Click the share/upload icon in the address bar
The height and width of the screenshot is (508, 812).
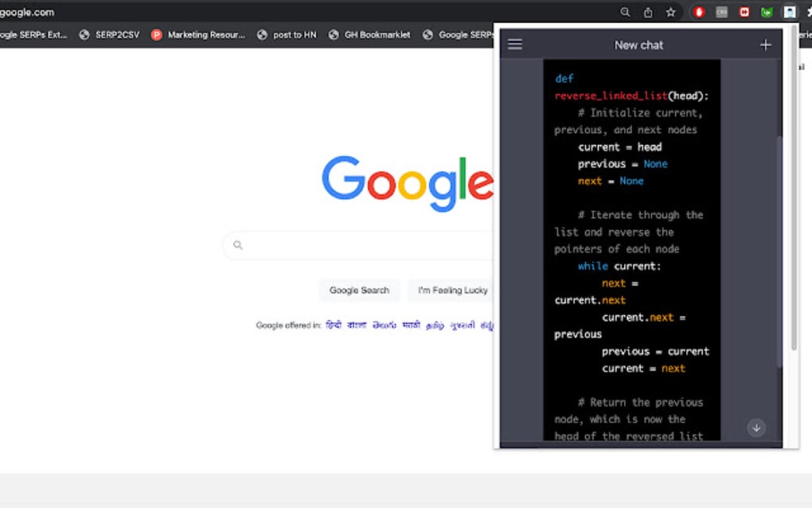[x=649, y=12]
